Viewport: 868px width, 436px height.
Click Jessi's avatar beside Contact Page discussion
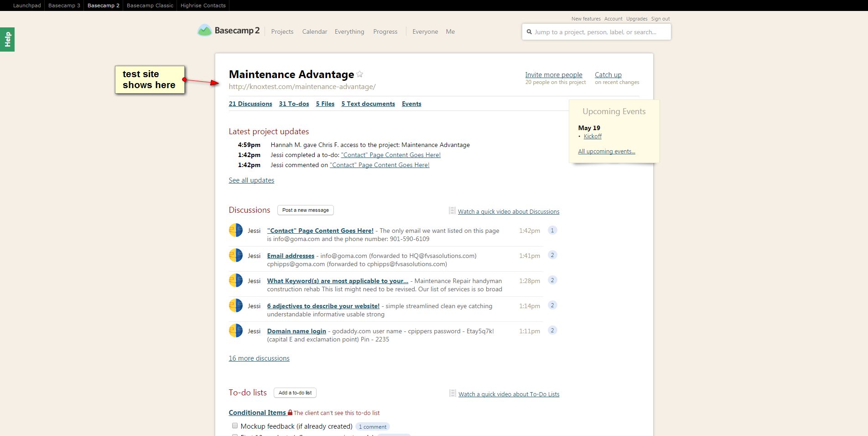(236, 230)
